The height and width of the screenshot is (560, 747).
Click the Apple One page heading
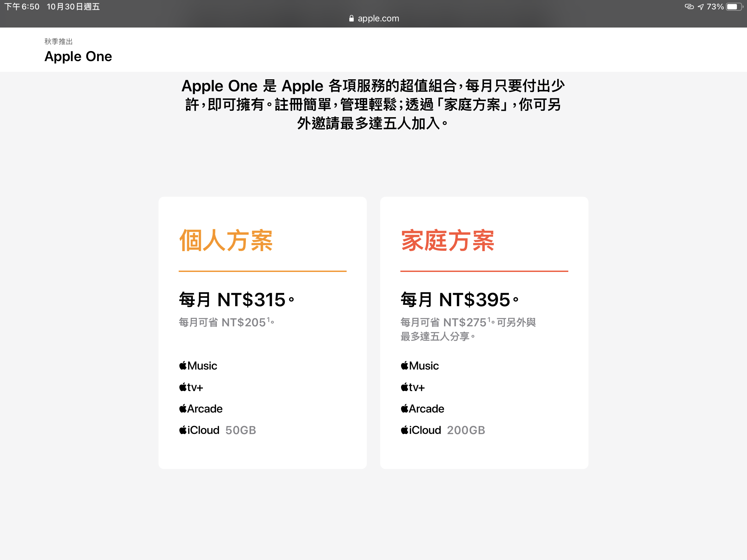(78, 56)
